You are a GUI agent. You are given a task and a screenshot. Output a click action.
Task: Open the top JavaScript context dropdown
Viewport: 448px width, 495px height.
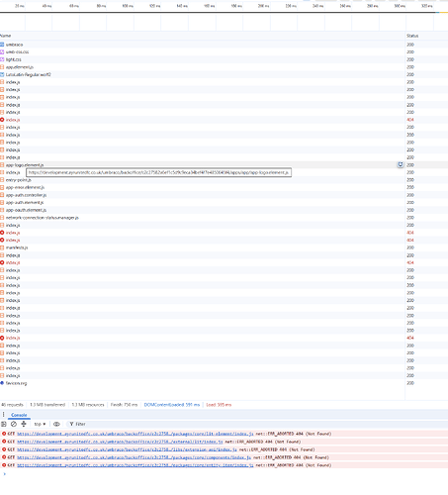point(40,424)
